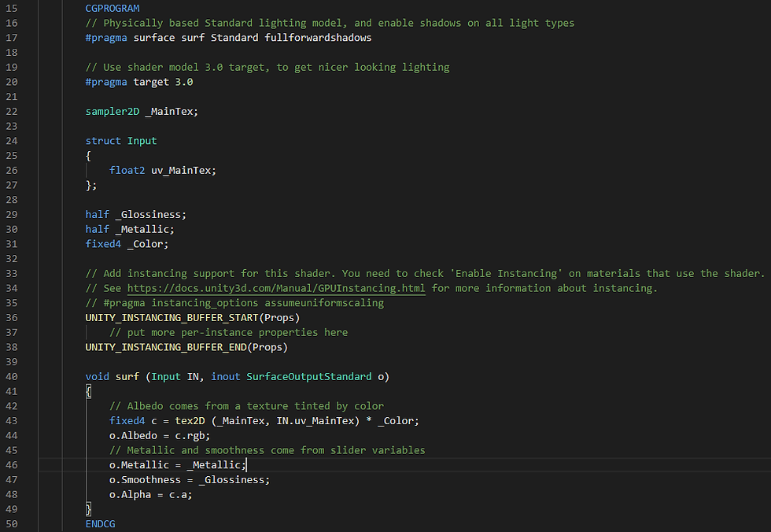Click the ENDCG keyword
The width and height of the screenshot is (771, 532).
click(x=101, y=524)
